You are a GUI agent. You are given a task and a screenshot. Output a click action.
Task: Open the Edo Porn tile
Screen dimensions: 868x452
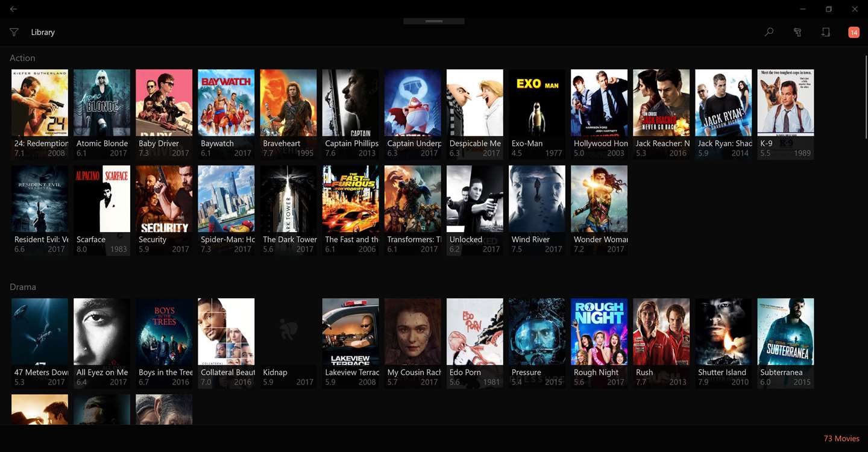(x=475, y=344)
